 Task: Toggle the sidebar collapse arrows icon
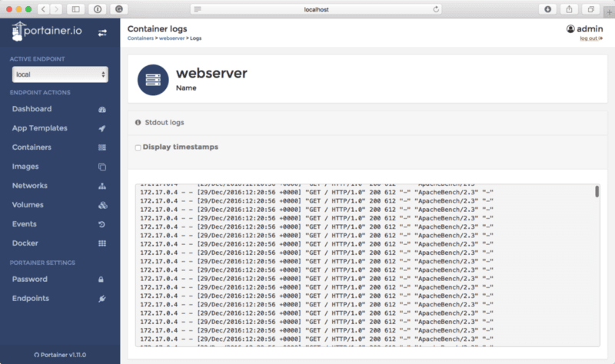(102, 32)
